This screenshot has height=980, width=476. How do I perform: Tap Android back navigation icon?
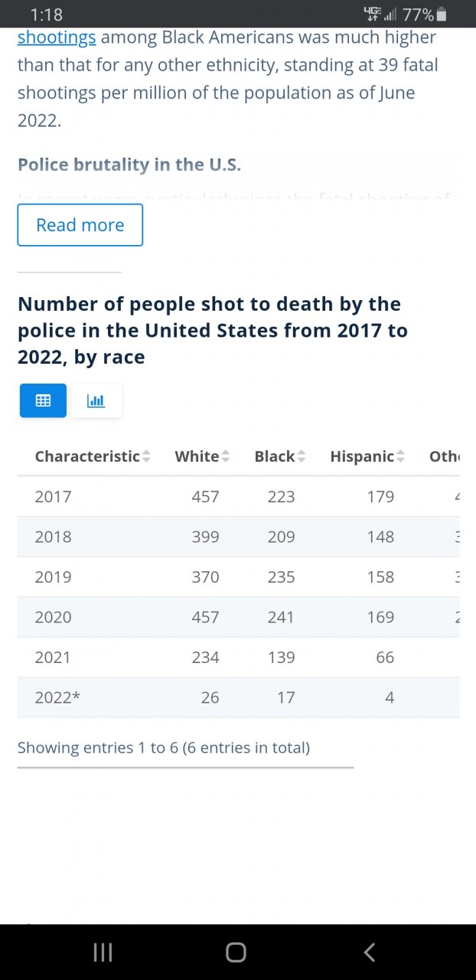click(x=370, y=952)
